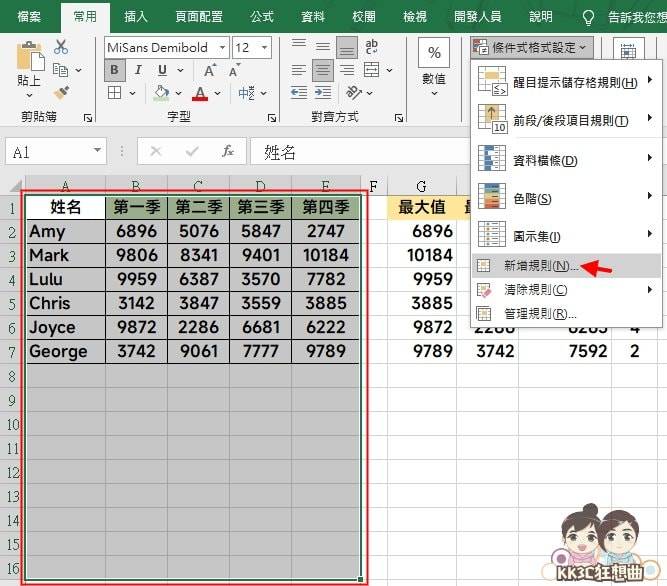Click Wrap Text icon
This screenshot has height=586, width=667.
coord(371,47)
